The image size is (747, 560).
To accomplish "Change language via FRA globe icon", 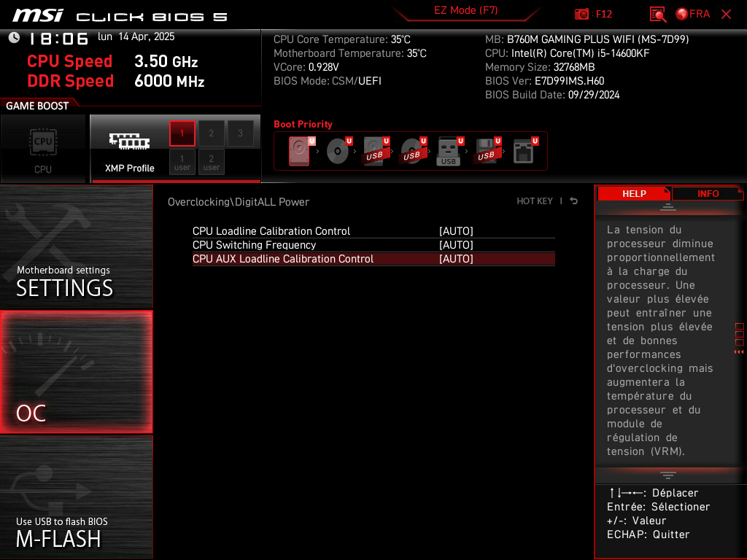I will (x=693, y=14).
